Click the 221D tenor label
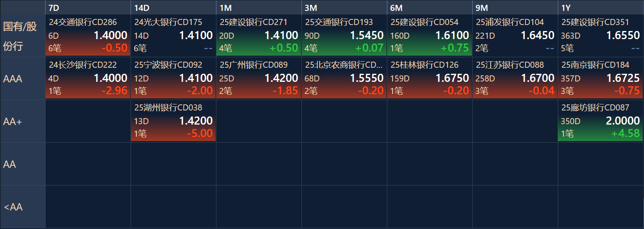Viewport: 644px width, 229px height. point(485,36)
